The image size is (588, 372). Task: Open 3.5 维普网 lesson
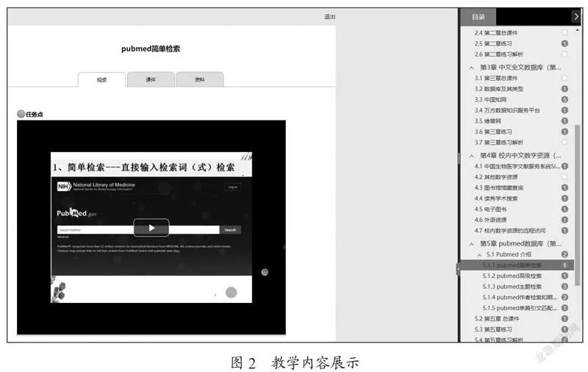pyautogui.click(x=487, y=121)
